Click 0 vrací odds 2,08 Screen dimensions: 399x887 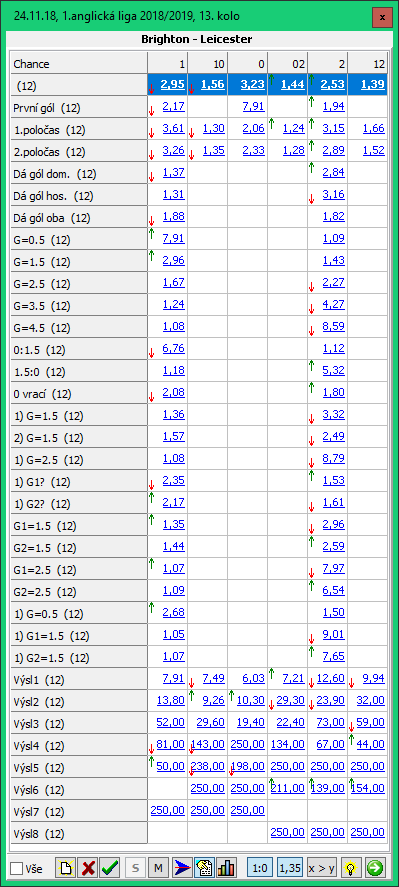pos(173,392)
